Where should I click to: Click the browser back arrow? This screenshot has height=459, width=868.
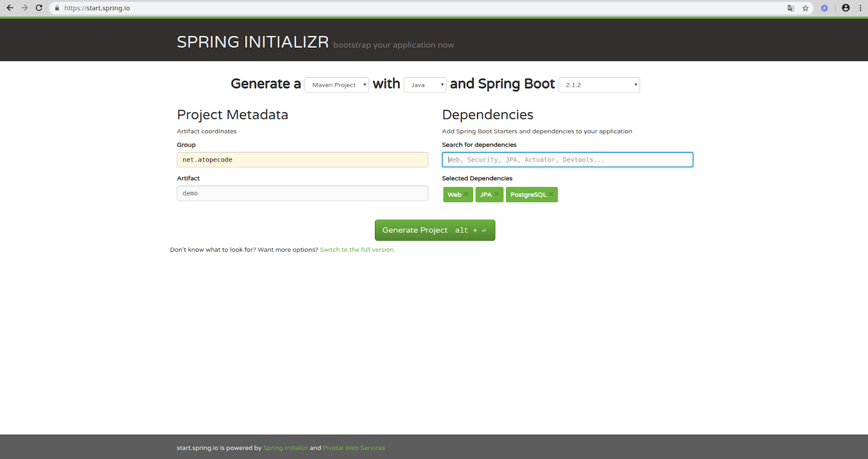10,8
